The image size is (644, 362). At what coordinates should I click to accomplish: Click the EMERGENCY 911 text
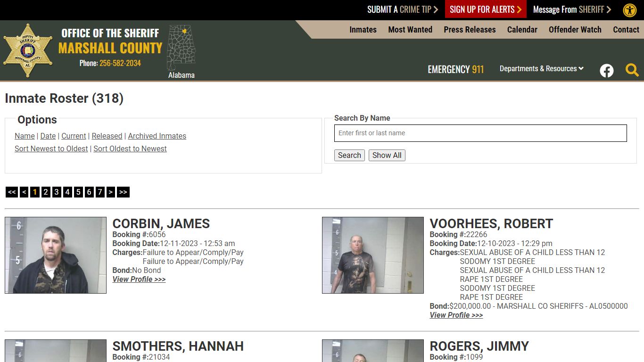coord(456,69)
